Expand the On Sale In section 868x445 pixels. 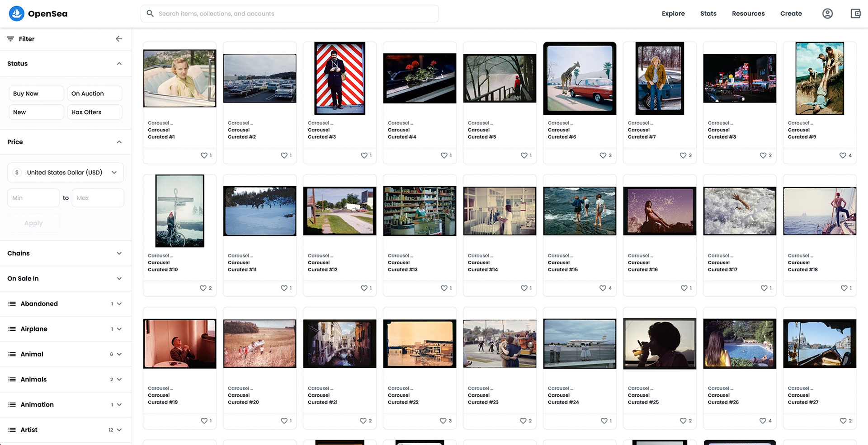66,279
